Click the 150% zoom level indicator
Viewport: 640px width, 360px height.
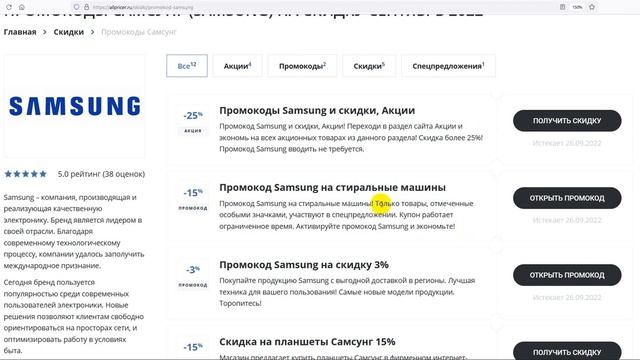577,7
